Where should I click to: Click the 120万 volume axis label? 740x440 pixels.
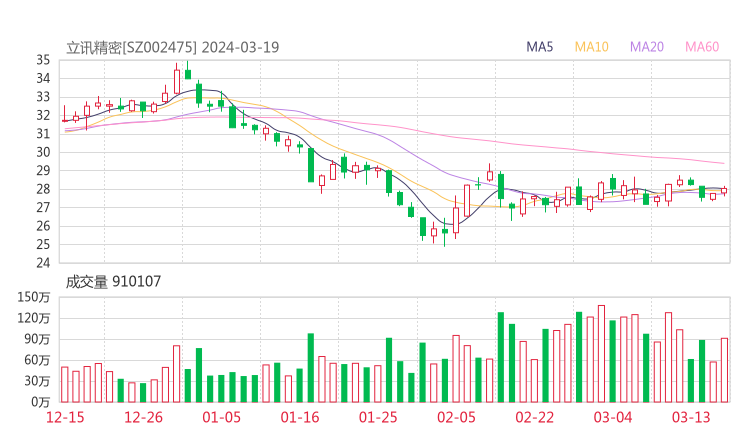point(34,318)
